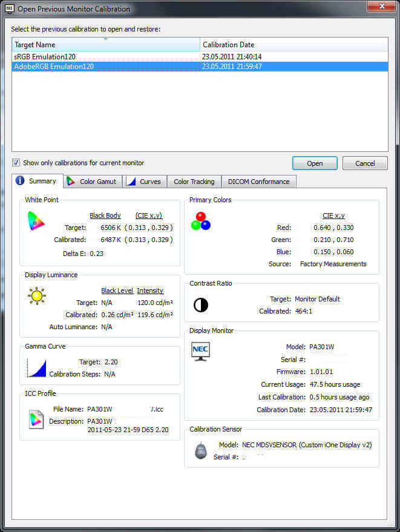Sort list by Target Name column header

[x=106, y=45]
